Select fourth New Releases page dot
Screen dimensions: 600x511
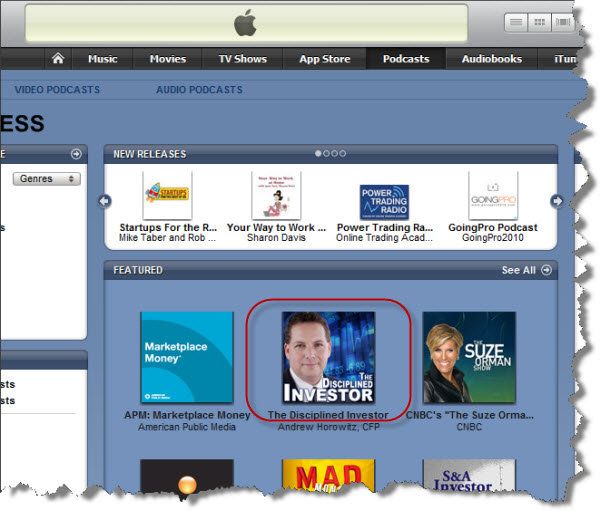343,153
